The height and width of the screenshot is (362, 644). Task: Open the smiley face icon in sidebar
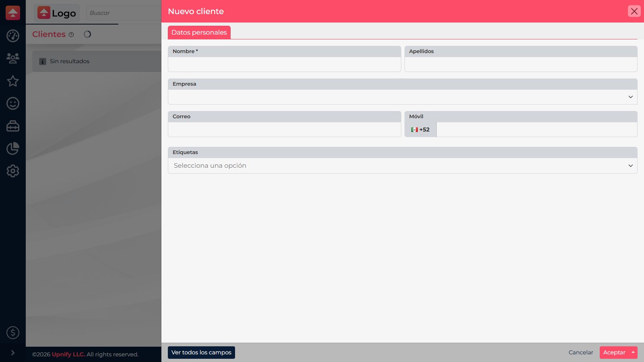pos(13,103)
